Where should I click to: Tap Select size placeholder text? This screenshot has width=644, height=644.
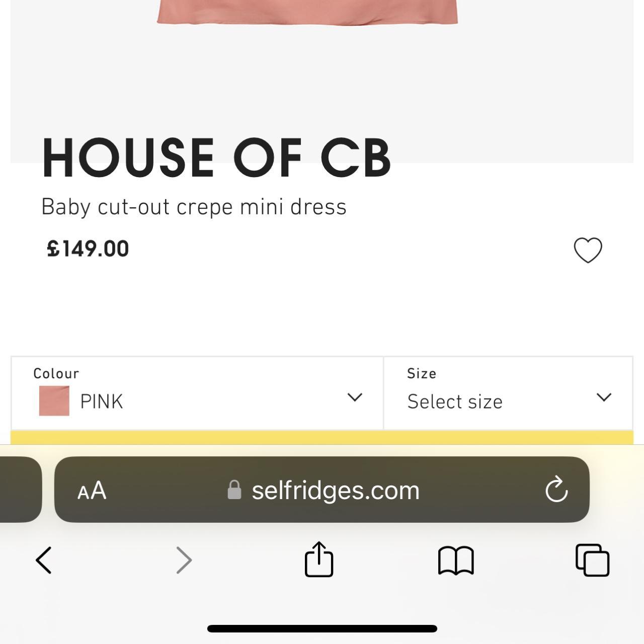tap(455, 401)
